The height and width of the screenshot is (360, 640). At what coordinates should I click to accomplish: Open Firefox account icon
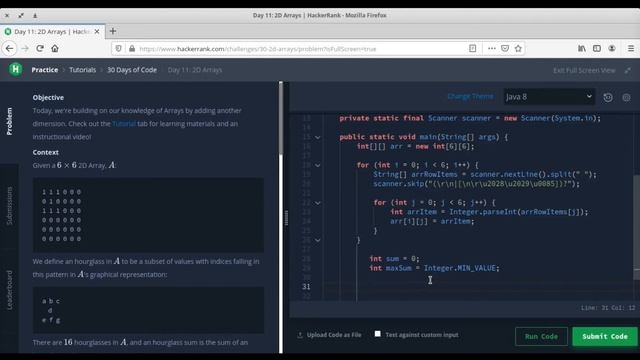tap(612, 49)
